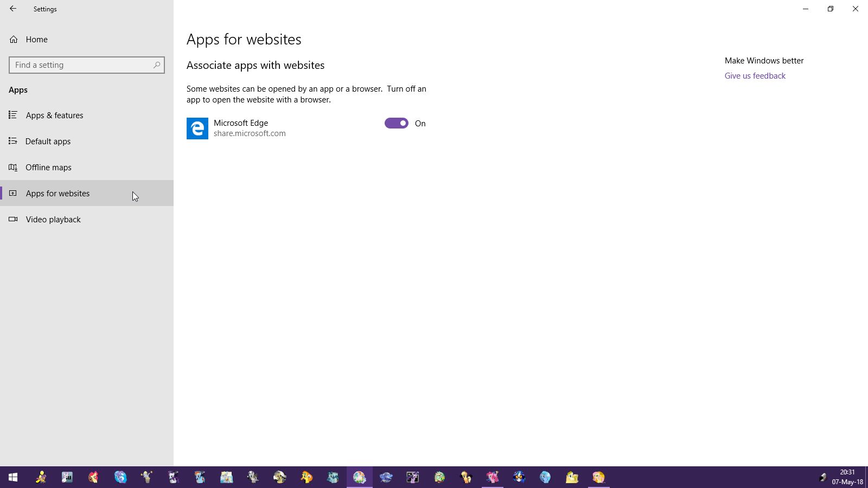Open the Windows Start menu
This screenshot has width=868, height=488.
point(13,477)
